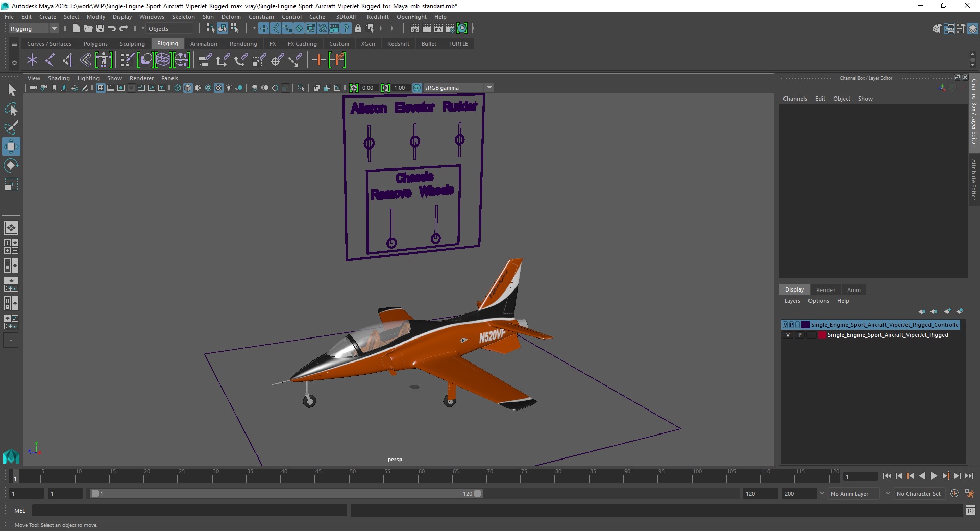Screen dimensions: 980x531
Task: Go to start of playback range
Action: (x=887, y=476)
